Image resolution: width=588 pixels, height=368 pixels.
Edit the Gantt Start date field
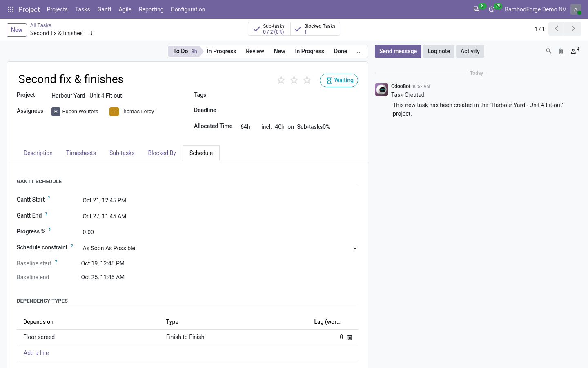pyautogui.click(x=220, y=200)
